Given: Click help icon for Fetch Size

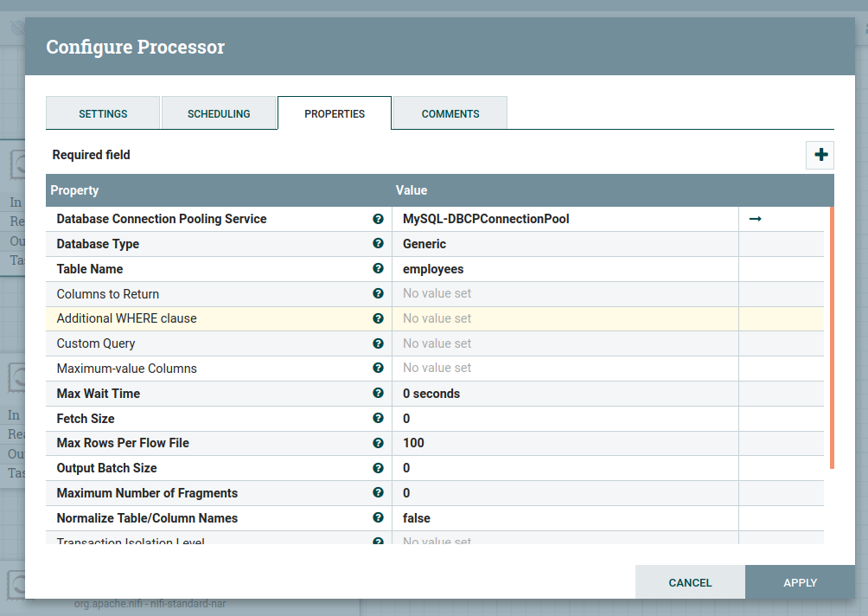Looking at the screenshot, I should click(x=378, y=419).
